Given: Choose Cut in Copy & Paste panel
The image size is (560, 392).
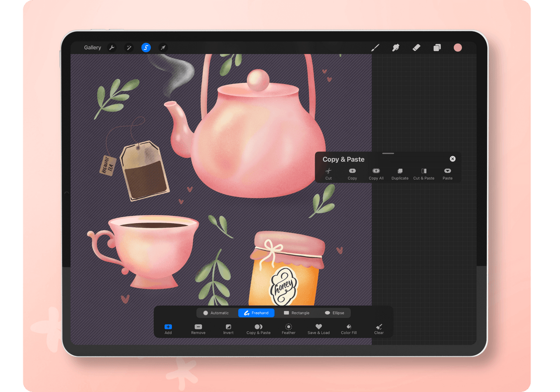Looking at the screenshot, I should click(329, 174).
